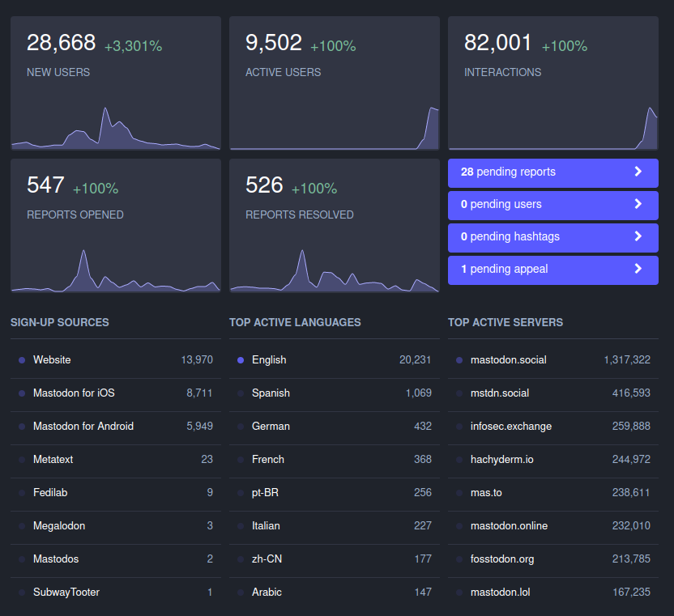Click the bullet dot beside Website

(22, 360)
